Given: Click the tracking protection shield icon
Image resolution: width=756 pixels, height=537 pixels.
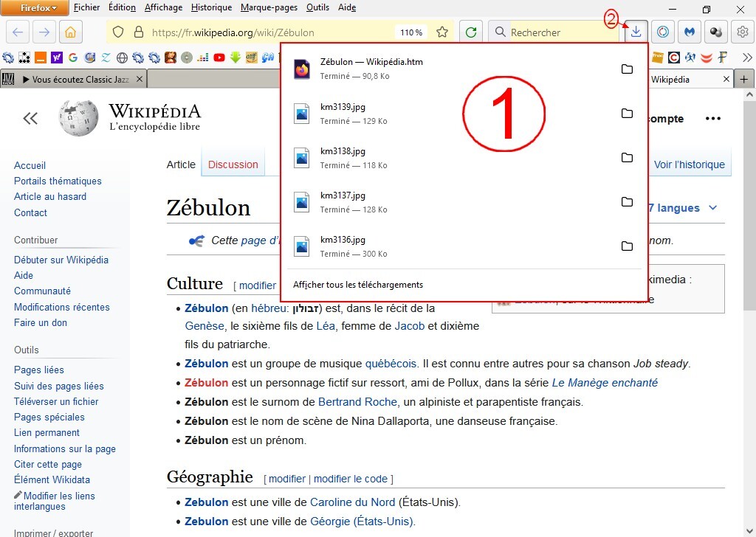Looking at the screenshot, I should tap(118, 32).
